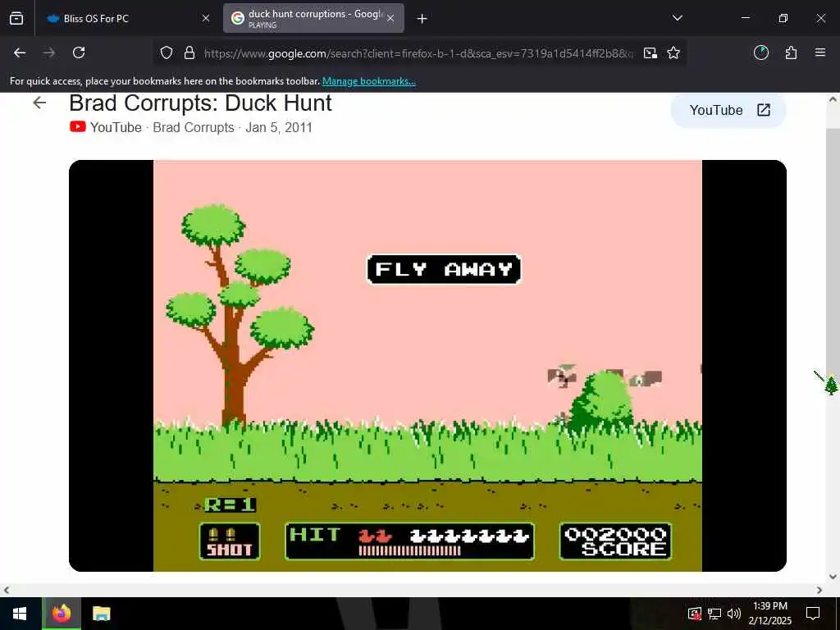Open the circular toolbar extension icon

coord(760,52)
